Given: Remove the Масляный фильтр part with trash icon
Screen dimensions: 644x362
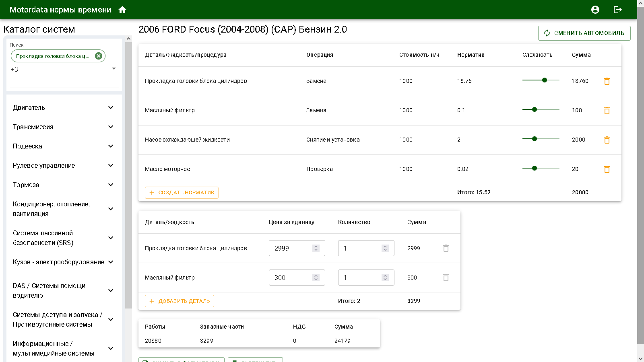Looking at the screenshot, I should 446,278.
